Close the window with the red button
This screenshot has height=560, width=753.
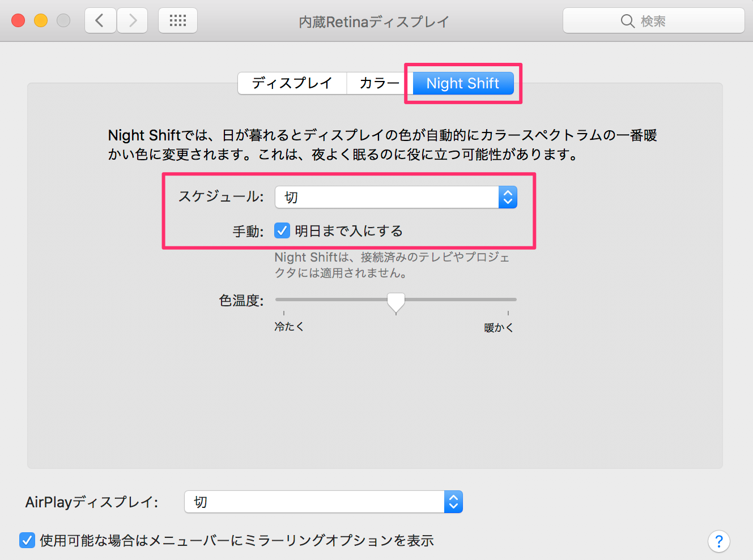click(19, 21)
